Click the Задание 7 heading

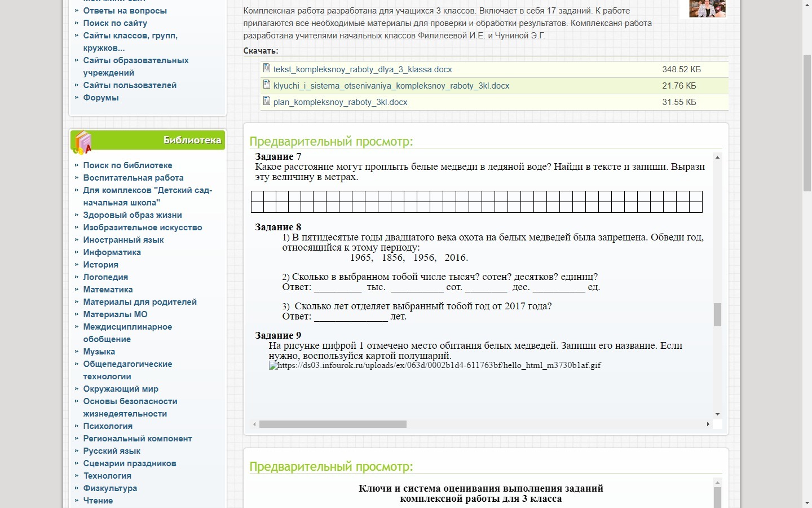(x=278, y=156)
